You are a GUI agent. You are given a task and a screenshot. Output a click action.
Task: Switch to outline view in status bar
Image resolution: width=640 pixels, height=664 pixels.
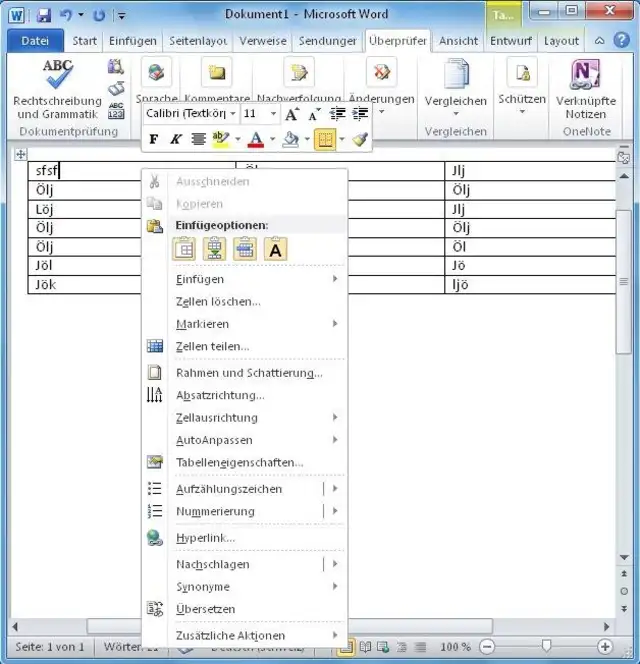[x=402, y=647]
